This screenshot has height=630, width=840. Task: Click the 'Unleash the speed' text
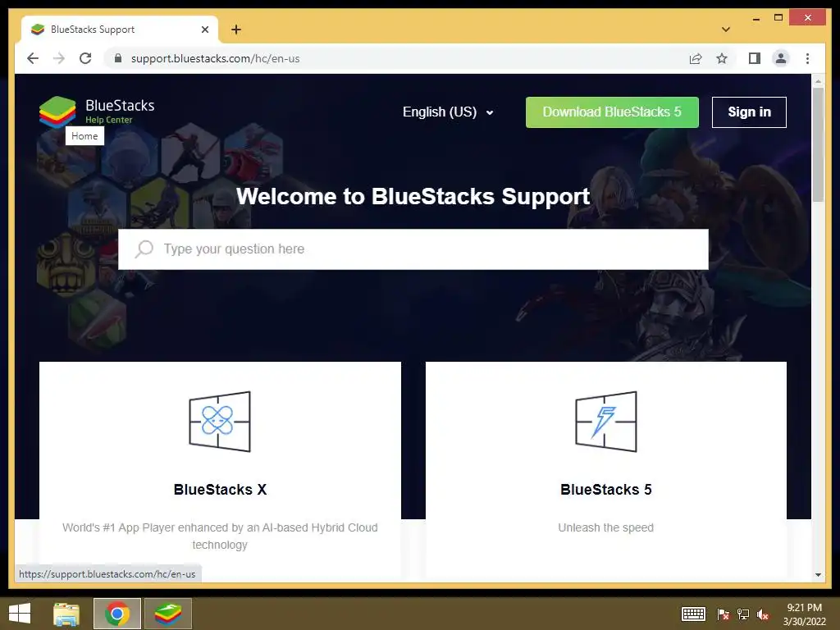point(606,527)
